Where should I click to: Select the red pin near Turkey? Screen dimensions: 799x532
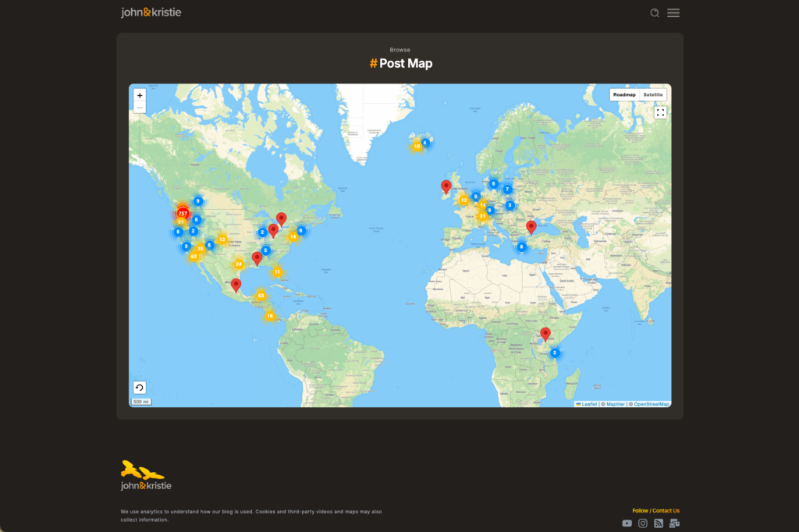[531, 227]
